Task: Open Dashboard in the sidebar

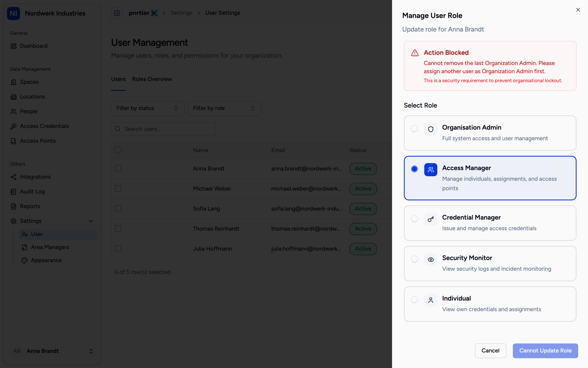Action: click(52, 46)
